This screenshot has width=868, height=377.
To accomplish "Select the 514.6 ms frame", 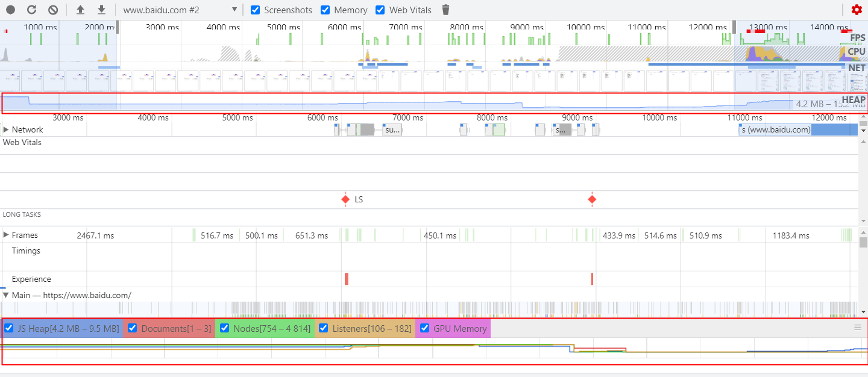I will [661, 235].
